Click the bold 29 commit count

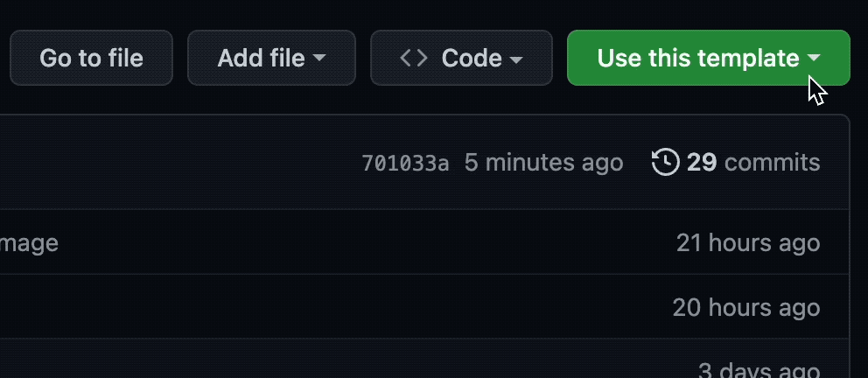pos(702,163)
